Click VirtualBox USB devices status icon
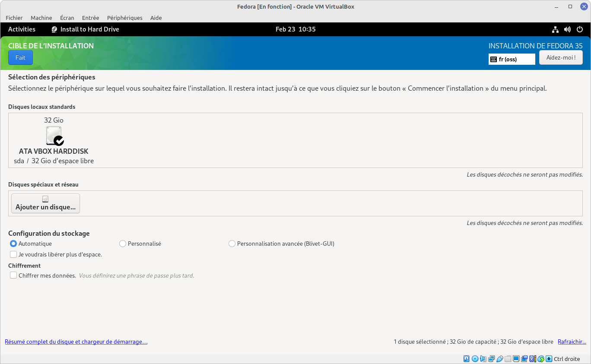This screenshot has height=364, width=591. pyautogui.click(x=500, y=359)
